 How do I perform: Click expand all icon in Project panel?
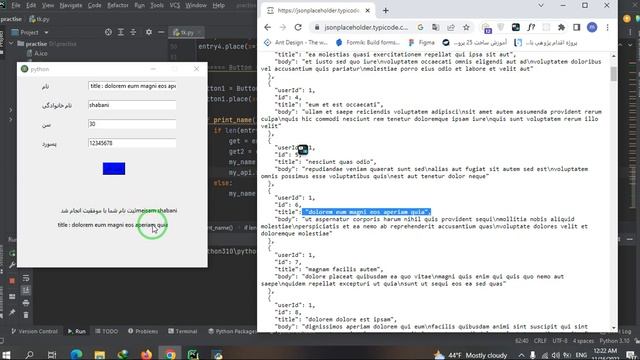121,32
